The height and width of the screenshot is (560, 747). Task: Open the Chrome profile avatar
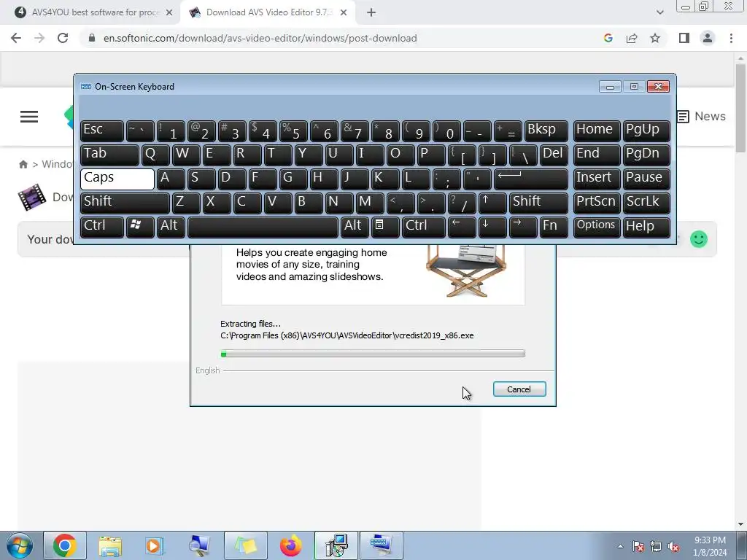point(708,38)
